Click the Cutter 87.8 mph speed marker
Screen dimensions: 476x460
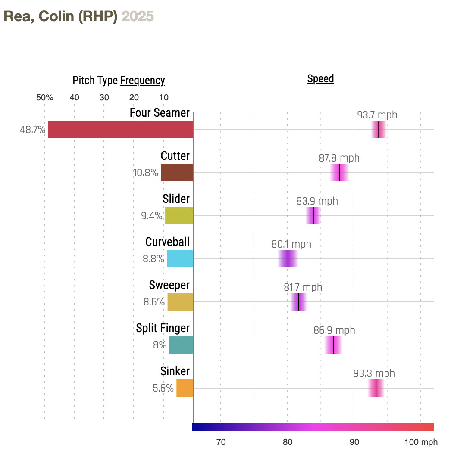339,173
